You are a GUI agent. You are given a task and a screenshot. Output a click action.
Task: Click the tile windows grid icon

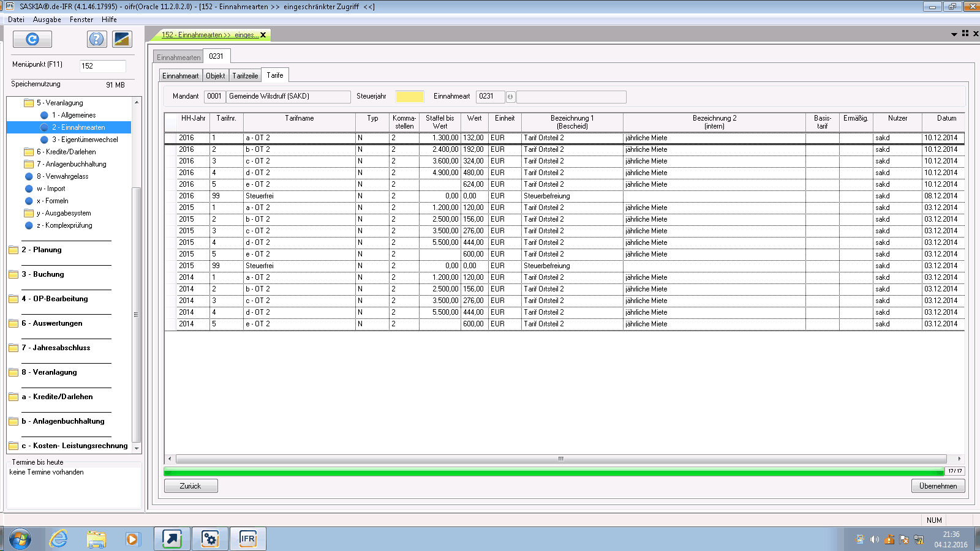[x=965, y=34]
